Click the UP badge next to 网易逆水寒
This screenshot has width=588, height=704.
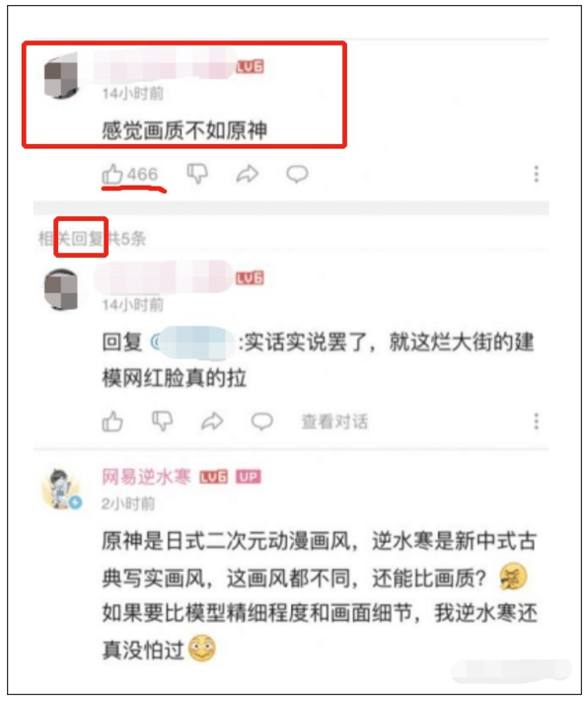[248, 477]
